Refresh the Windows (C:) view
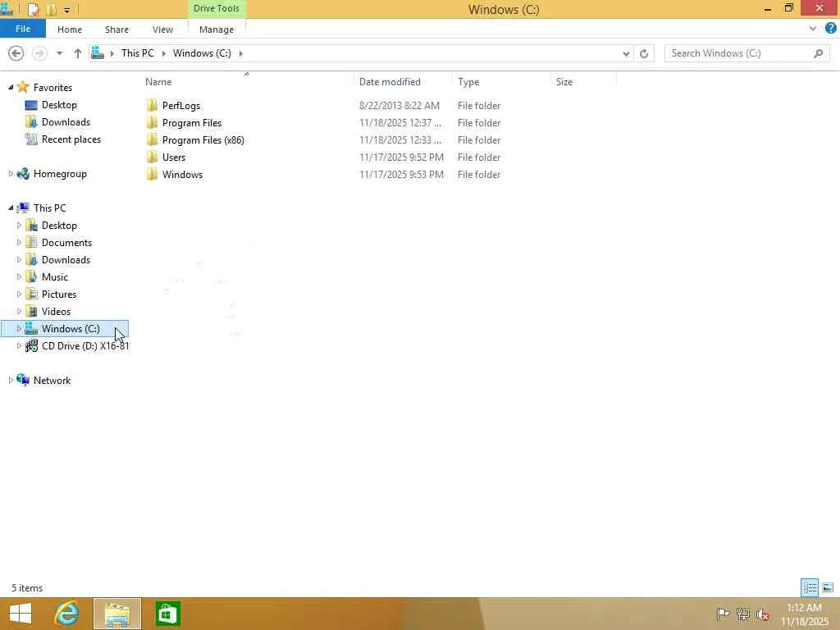The image size is (840, 630). [644, 53]
